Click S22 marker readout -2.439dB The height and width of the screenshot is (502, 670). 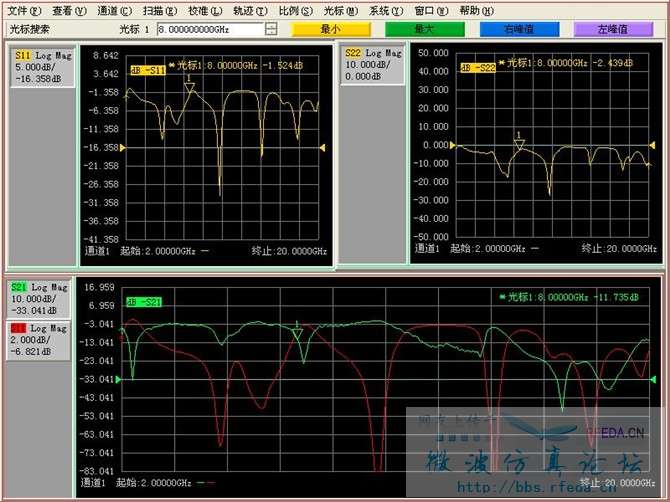click(612, 63)
